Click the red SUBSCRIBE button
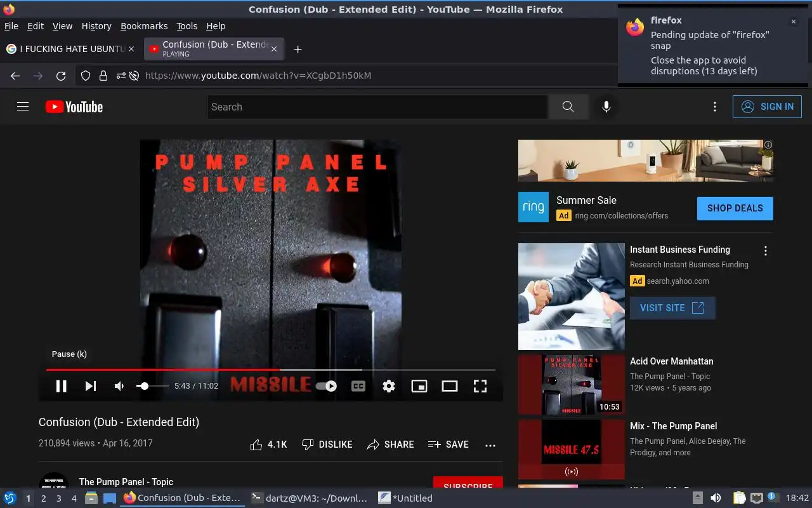 pyautogui.click(x=468, y=483)
